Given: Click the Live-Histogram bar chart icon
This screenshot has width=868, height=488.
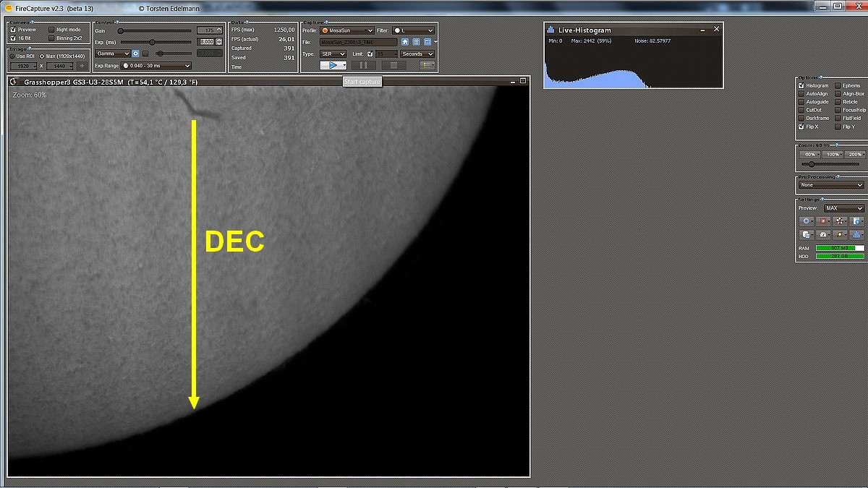Looking at the screenshot, I should click(550, 30).
